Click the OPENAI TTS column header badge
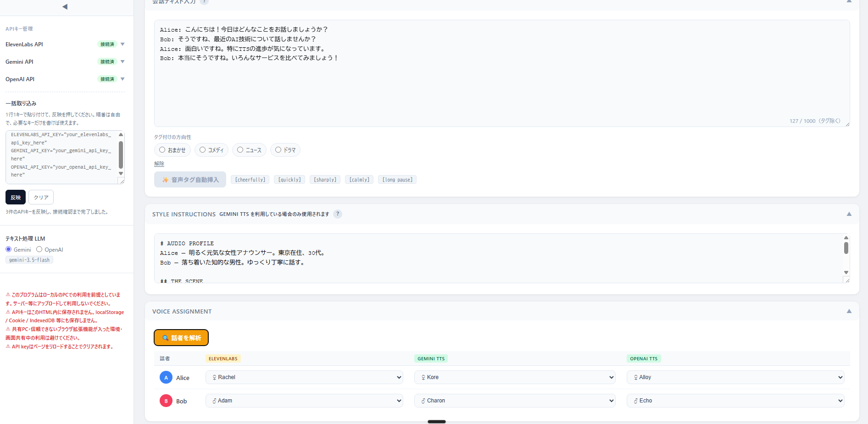The width and height of the screenshot is (868, 424). 644,358
